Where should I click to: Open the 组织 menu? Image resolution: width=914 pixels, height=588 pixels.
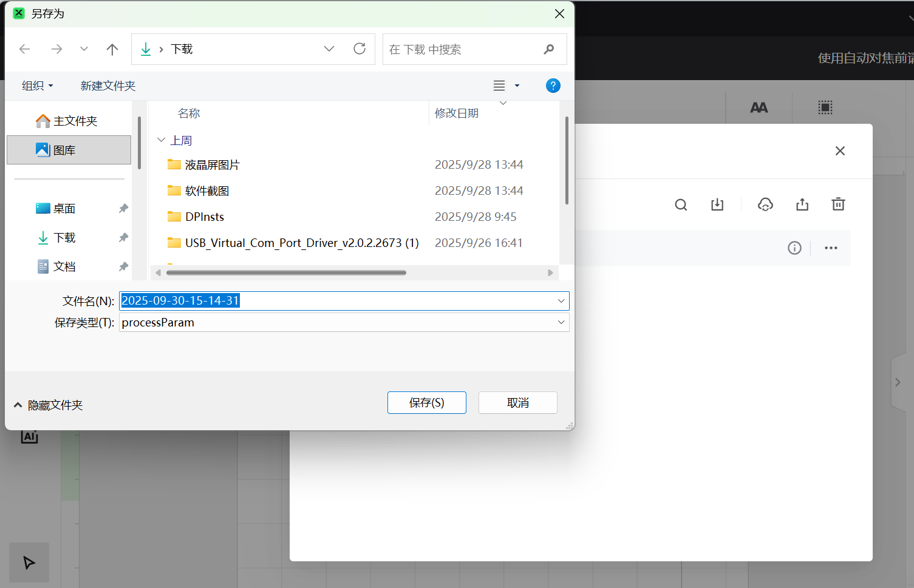click(x=37, y=86)
